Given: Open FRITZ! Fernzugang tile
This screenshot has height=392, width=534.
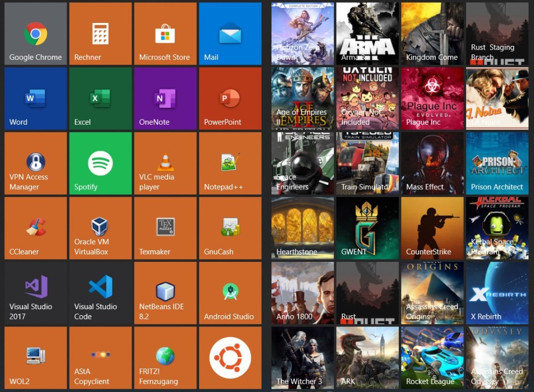Looking at the screenshot, I should click(166, 358).
